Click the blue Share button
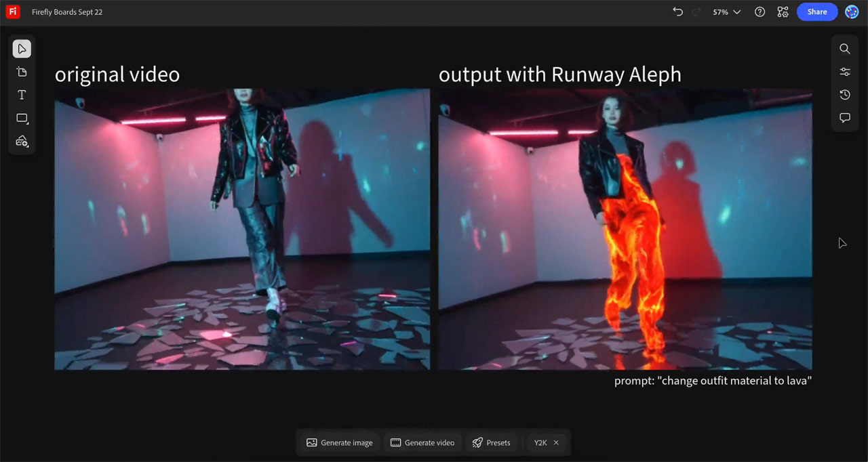 point(816,12)
